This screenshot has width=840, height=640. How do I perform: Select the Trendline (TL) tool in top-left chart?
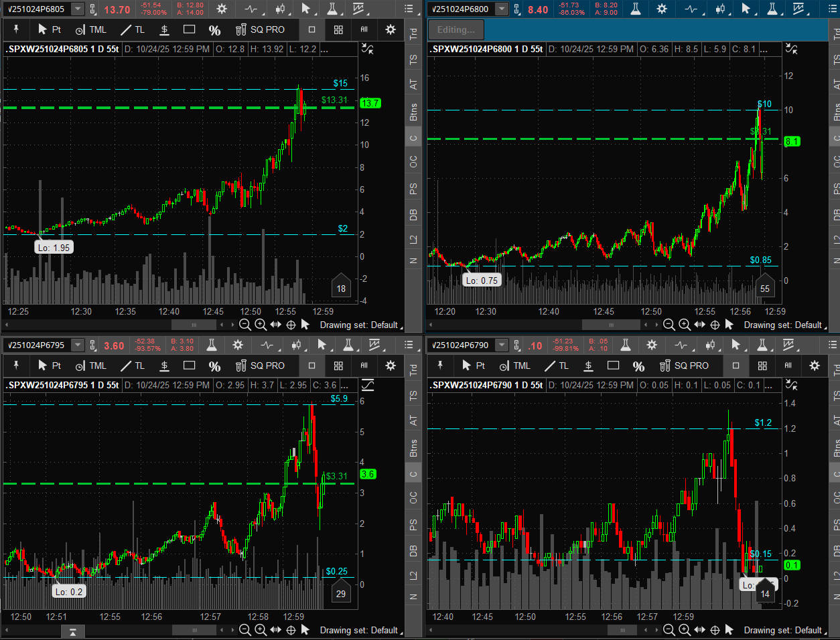tap(133, 29)
